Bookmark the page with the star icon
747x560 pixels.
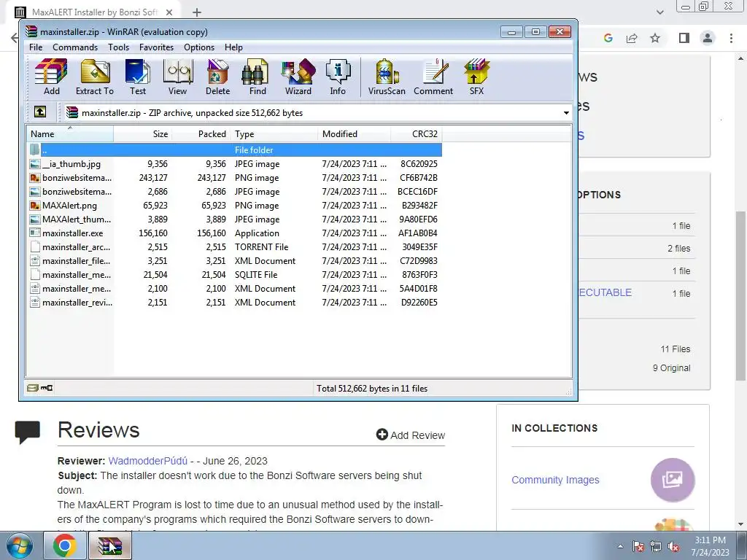[x=655, y=38]
